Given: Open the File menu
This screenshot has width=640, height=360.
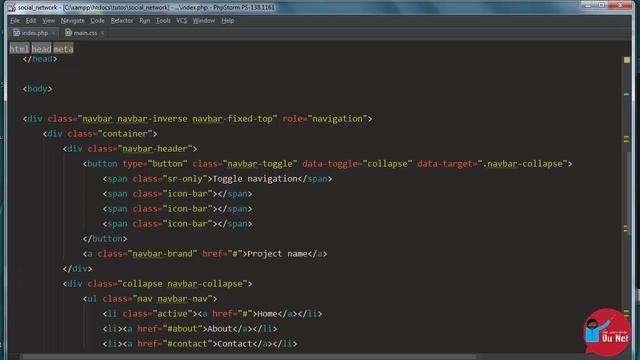Looking at the screenshot, I should point(15,20).
